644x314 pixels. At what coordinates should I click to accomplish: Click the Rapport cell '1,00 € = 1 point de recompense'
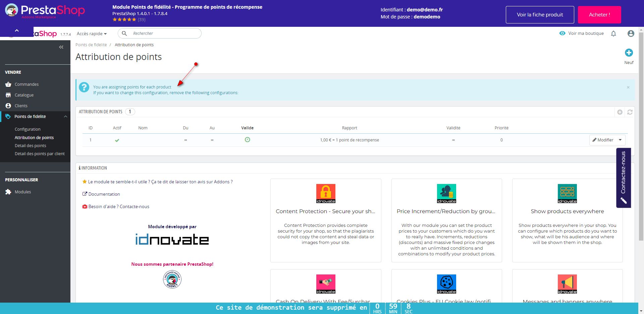point(350,140)
